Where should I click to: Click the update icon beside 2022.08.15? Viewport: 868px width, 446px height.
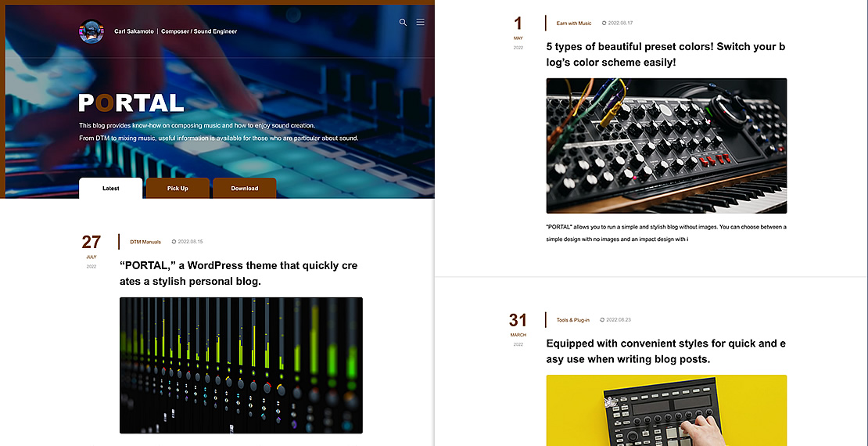[174, 242]
